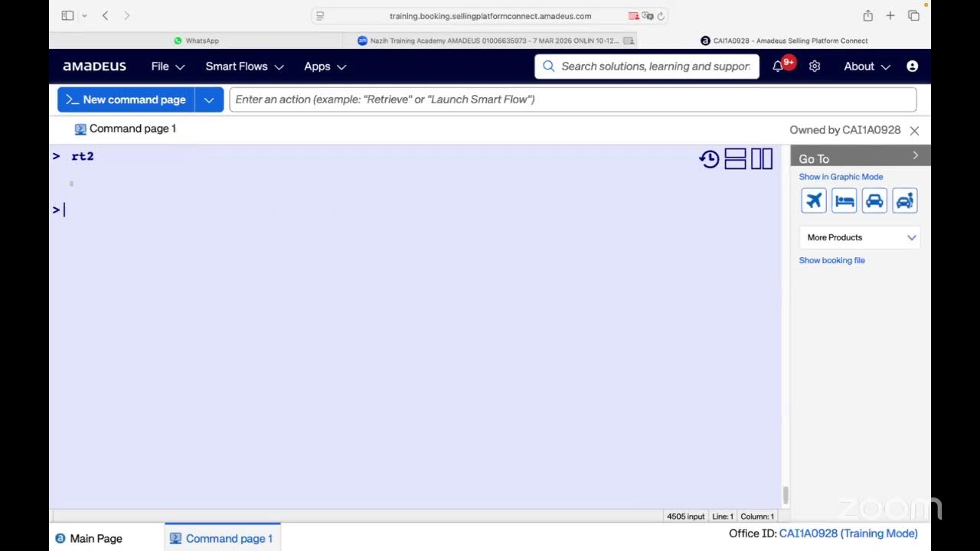Open Safari sidebar options chevron

pyautogui.click(x=84, y=15)
